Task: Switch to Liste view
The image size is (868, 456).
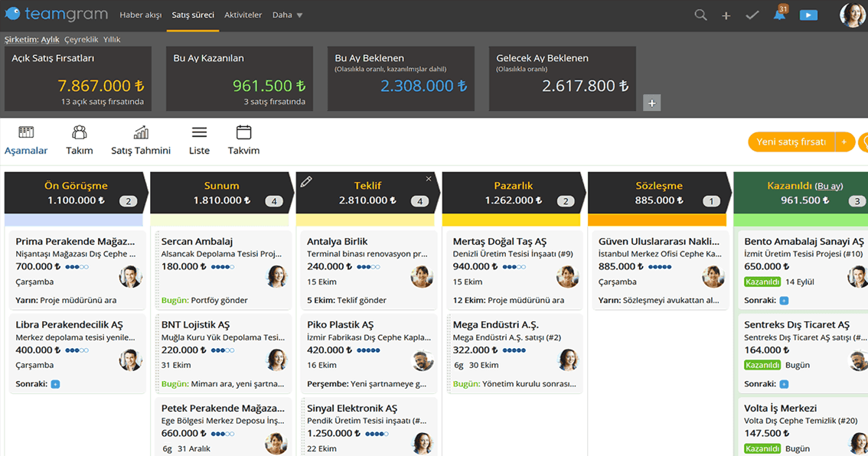Action: [x=199, y=141]
